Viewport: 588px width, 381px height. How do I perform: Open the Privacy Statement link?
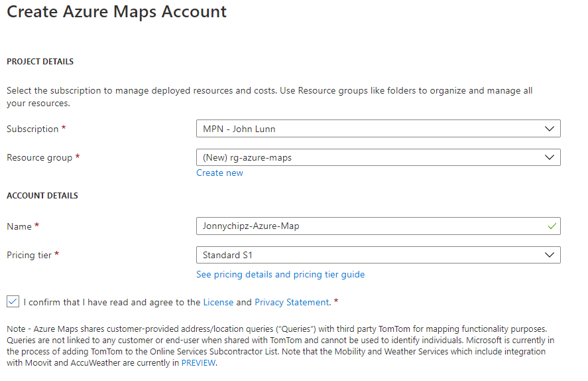point(292,302)
